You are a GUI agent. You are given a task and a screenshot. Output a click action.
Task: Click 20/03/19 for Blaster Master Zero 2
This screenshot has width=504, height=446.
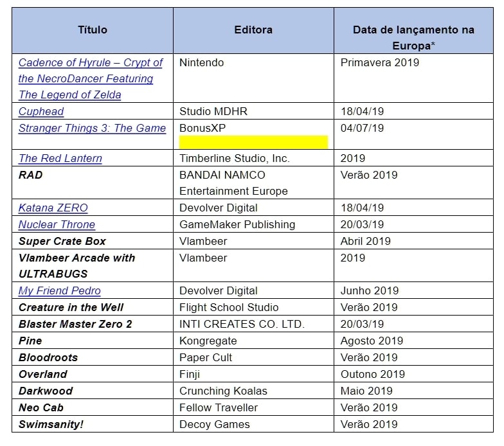pyautogui.click(x=363, y=324)
